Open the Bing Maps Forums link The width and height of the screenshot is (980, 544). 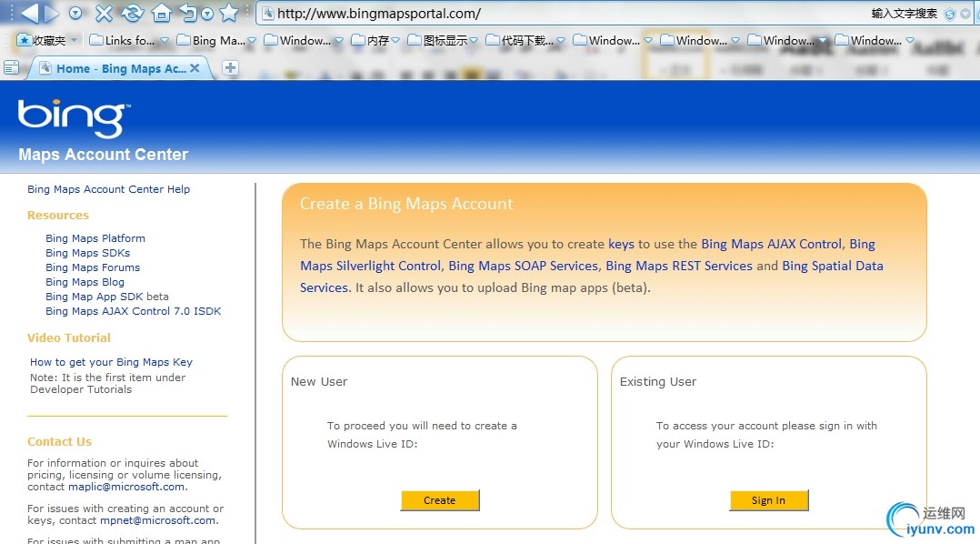point(93,267)
